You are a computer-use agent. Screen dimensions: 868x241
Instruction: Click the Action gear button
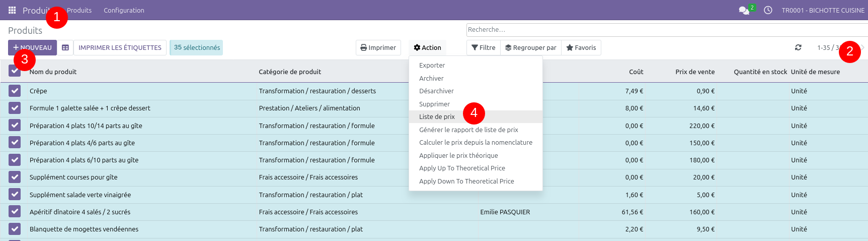click(427, 47)
